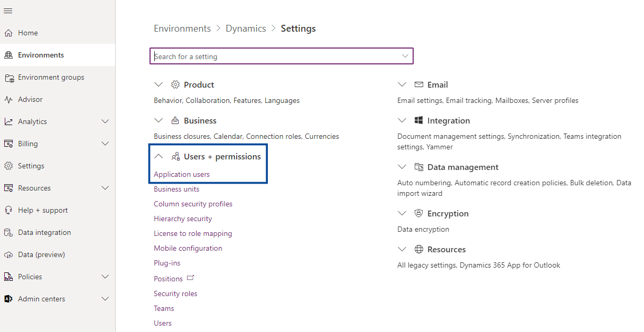The image size is (644, 332).
Task: Click the hamburger menu icon
Action: click(8, 11)
